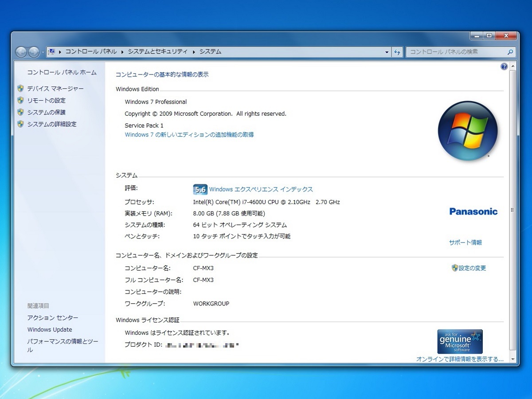Click Windows はライセンス認証されています text

point(177,332)
